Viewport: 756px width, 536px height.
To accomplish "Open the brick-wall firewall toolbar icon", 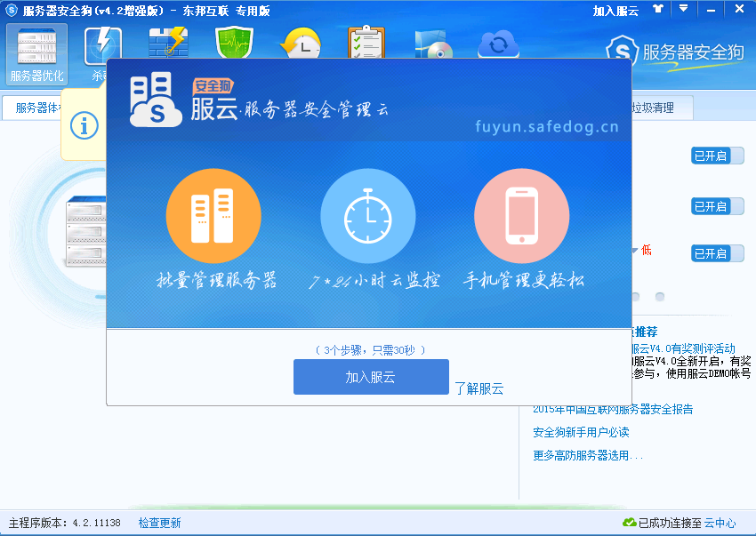I will point(168,43).
